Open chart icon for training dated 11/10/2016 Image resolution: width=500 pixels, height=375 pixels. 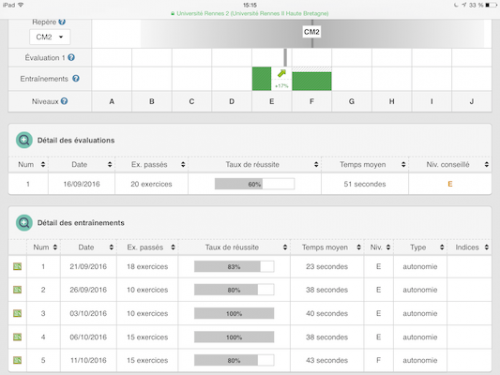pyautogui.click(x=17, y=360)
